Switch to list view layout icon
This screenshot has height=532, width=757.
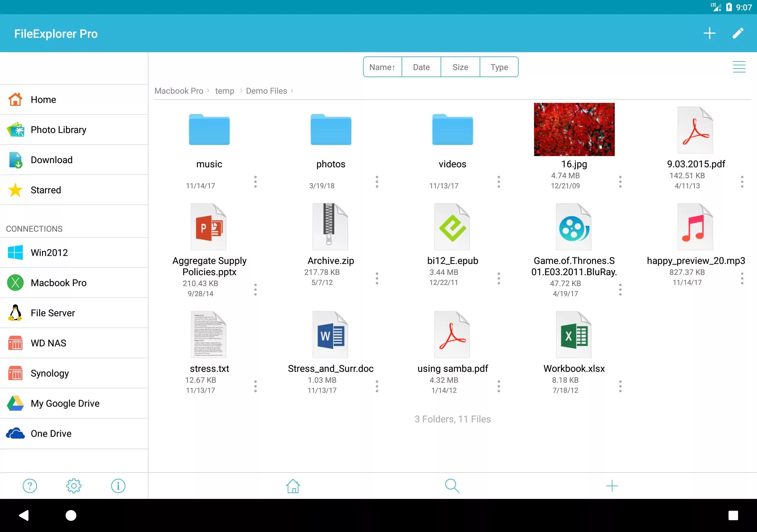739,67
